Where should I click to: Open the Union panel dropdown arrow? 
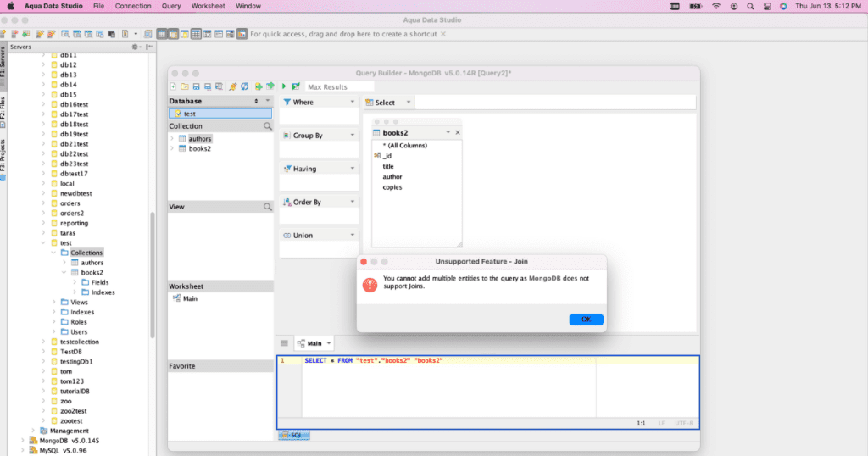click(352, 235)
